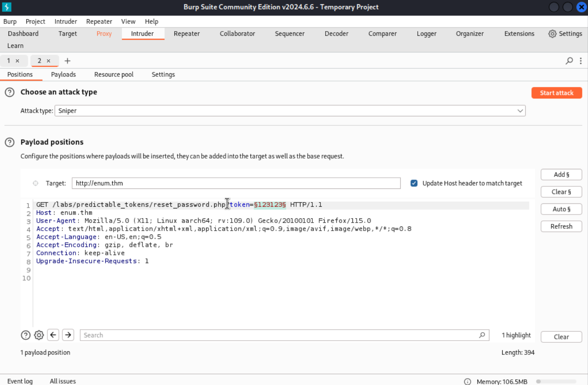Open the View menu
The image size is (588, 385).
tap(128, 21)
